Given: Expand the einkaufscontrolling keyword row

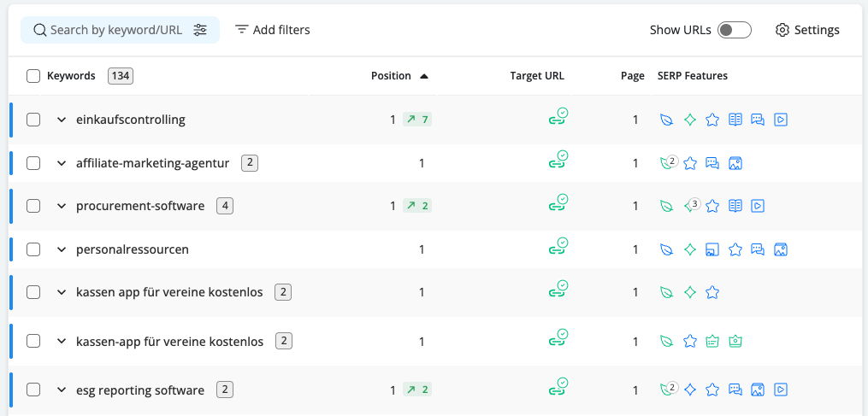Looking at the screenshot, I should 62,120.
